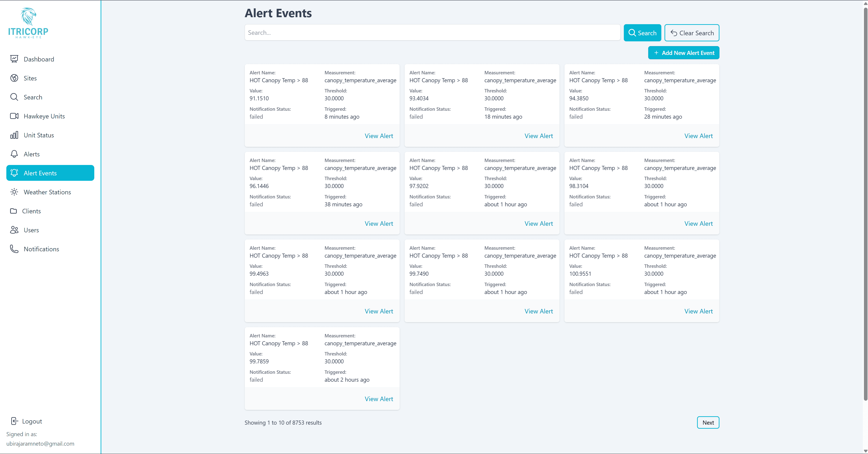Click the Sites globe icon

[x=14, y=78]
